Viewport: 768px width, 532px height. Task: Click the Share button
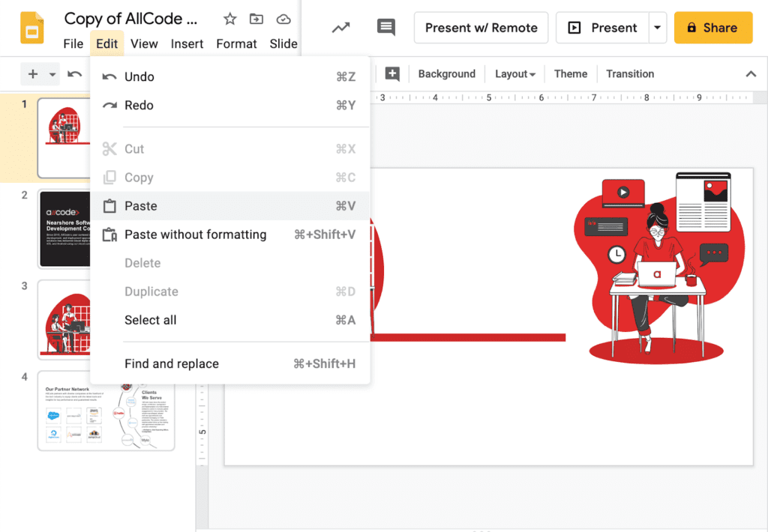pyautogui.click(x=712, y=27)
